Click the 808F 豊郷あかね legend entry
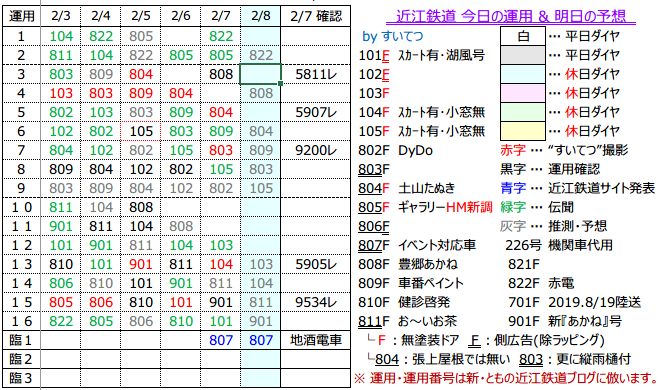Viewport: 670px width, 390px height. click(x=408, y=264)
